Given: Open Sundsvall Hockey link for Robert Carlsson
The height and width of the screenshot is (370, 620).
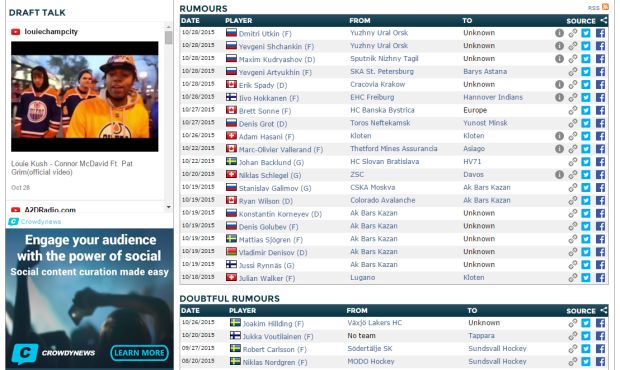Looking at the screenshot, I should pyautogui.click(x=497, y=349).
